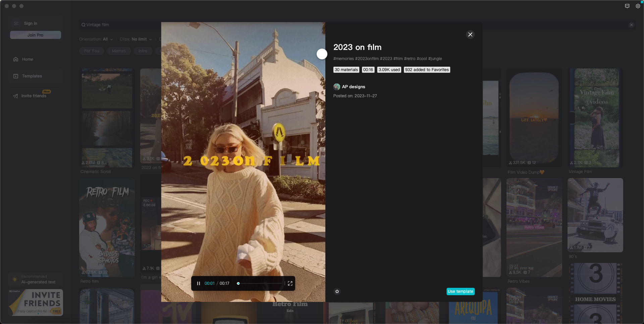Open the Film Video Dump template
Image resolution: width=644 pixels, height=324 pixels.
click(534, 118)
